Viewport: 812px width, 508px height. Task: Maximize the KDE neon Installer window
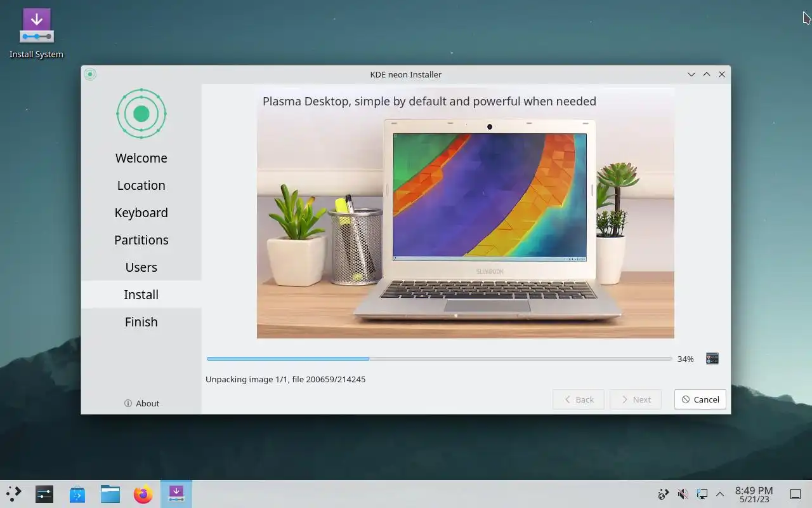(707, 74)
